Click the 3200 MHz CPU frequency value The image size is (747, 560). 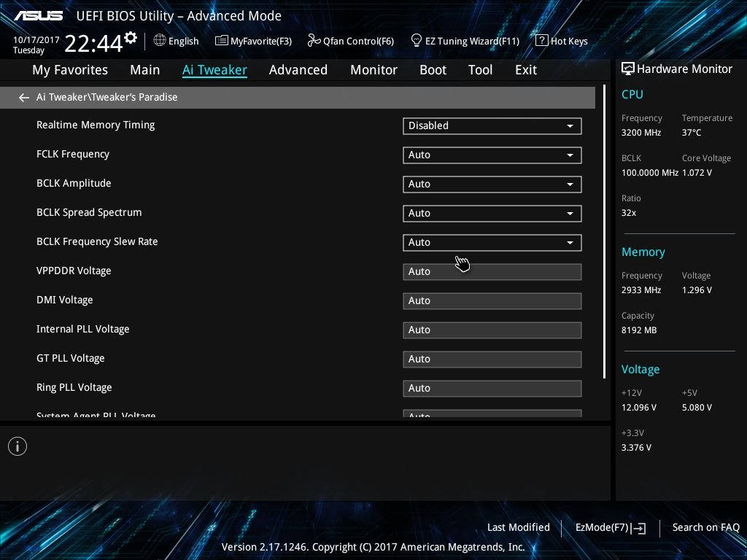pyautogui.click(x=641, y=133)
